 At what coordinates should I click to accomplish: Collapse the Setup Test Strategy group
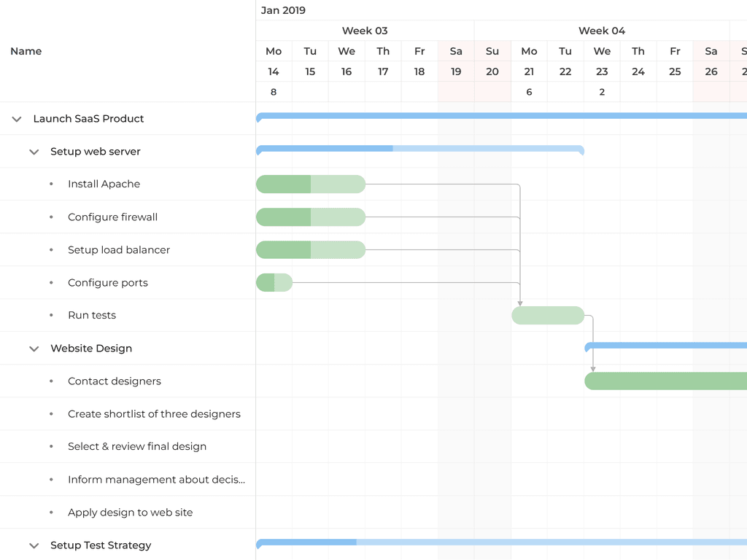tap(34, 545)
